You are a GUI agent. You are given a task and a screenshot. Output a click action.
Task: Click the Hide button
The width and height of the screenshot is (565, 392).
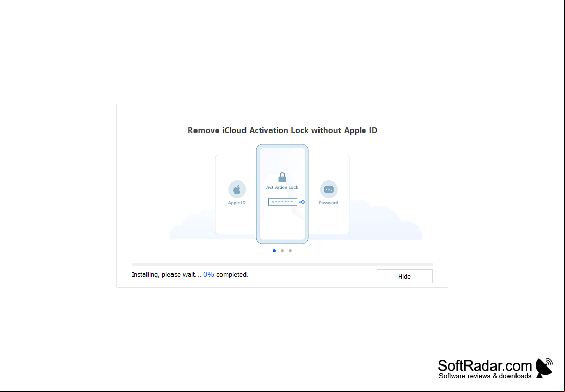(404, 276)
